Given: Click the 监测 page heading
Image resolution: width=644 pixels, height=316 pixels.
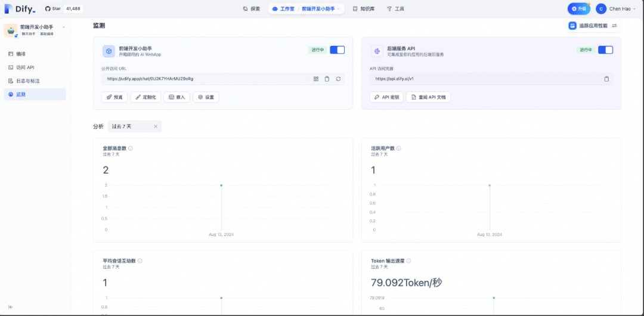Looking at the screenshot, I should coord(99,26).
